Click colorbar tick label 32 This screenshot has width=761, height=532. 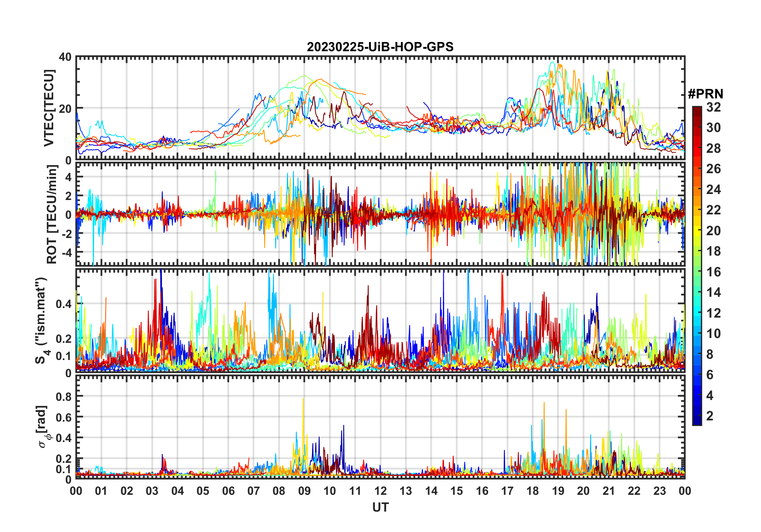coord(713,107)
